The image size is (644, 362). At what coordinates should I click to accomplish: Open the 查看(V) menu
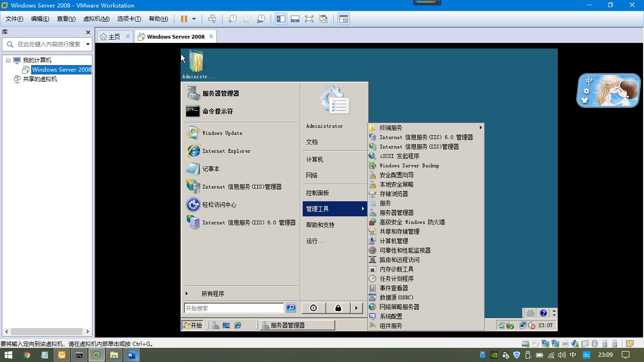tap(66, 19)
